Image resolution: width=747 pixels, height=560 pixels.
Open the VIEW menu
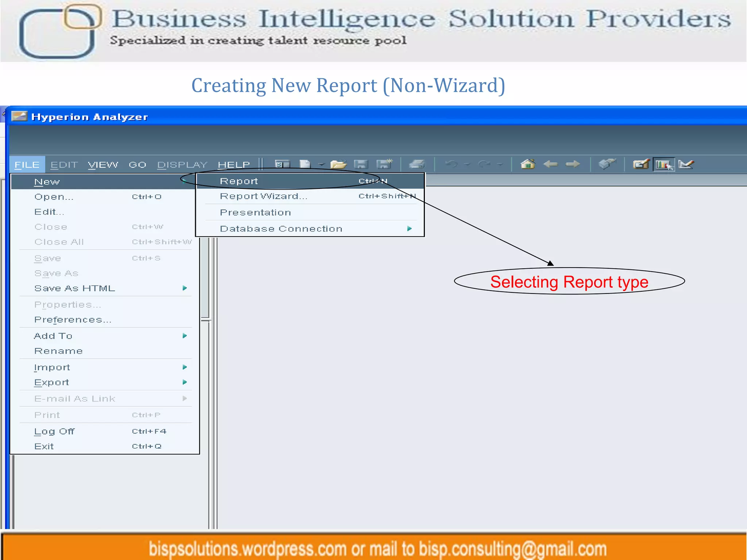(x=103, y=165)
